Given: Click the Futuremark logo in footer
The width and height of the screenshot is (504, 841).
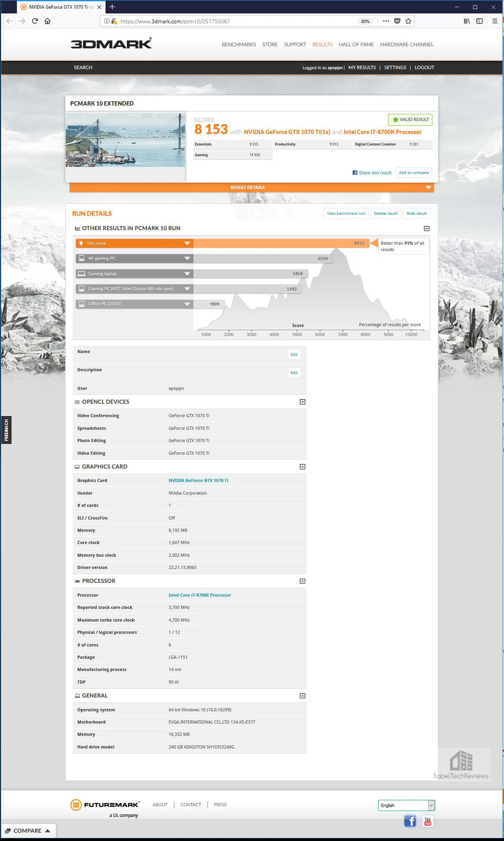Looking at the screenshot, I should (104, 805).
